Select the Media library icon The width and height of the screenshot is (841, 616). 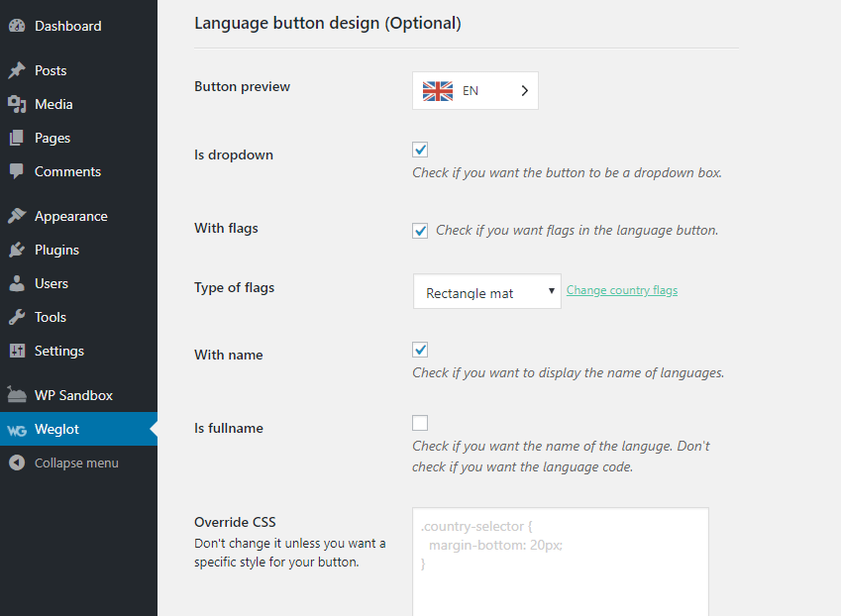click(16, 104)
